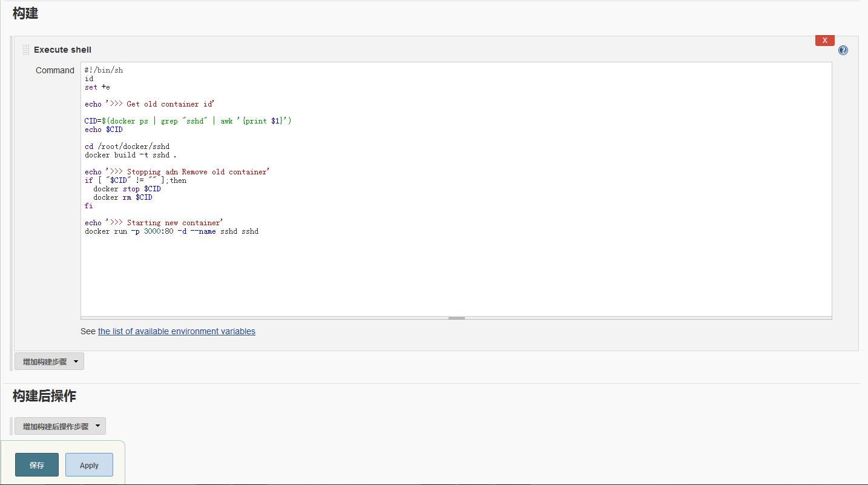The width and height of the screenshot is (868, 485).
Task: Click the Execute shell drag handle
Action: (x=25, y=50)
